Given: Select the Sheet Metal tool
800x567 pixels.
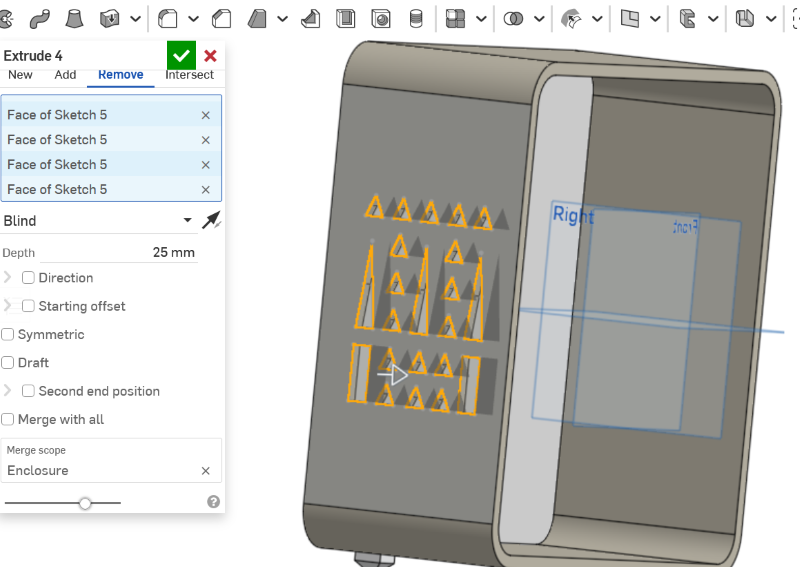Looking at the screenshot, I should (745, 19).
